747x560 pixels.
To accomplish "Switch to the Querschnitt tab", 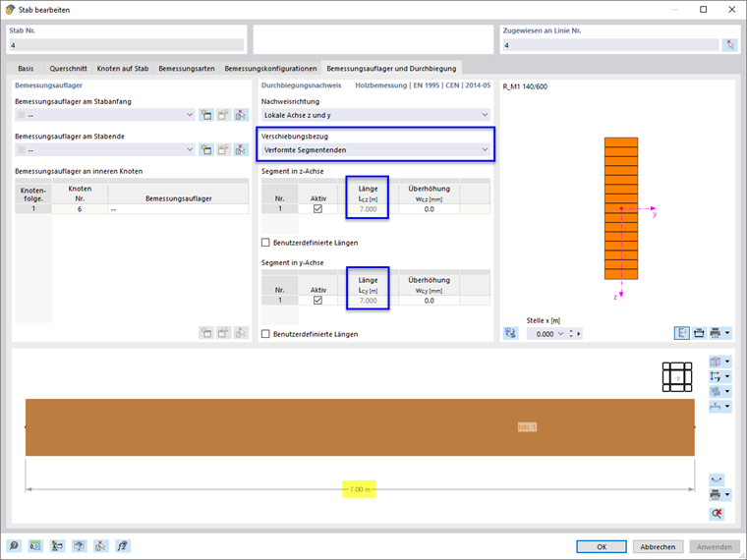I will click(68, 68).
